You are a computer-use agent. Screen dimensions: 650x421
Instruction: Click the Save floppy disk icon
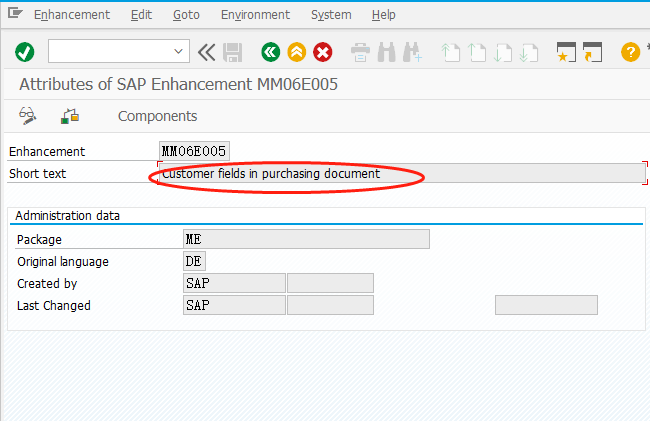coord(233,52)
